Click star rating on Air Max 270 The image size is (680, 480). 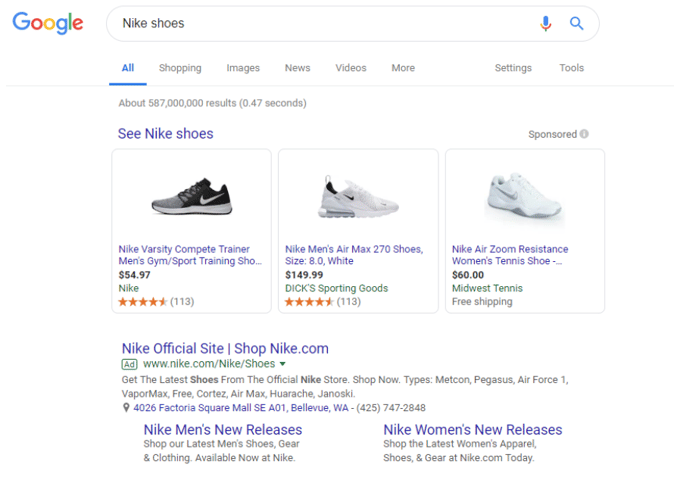pos(309,302)
